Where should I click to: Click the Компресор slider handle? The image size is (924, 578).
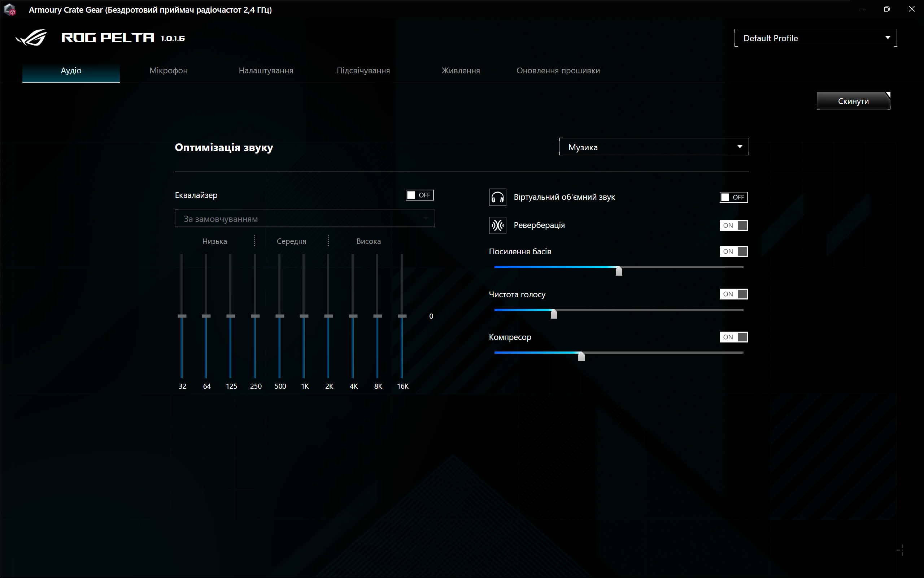pos(581,356)
